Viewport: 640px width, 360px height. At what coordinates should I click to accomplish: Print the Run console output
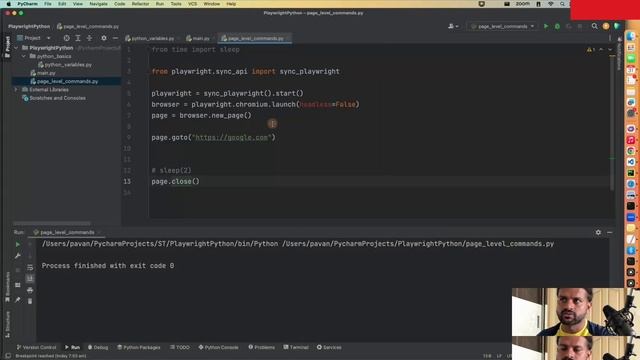pos(30,290)
